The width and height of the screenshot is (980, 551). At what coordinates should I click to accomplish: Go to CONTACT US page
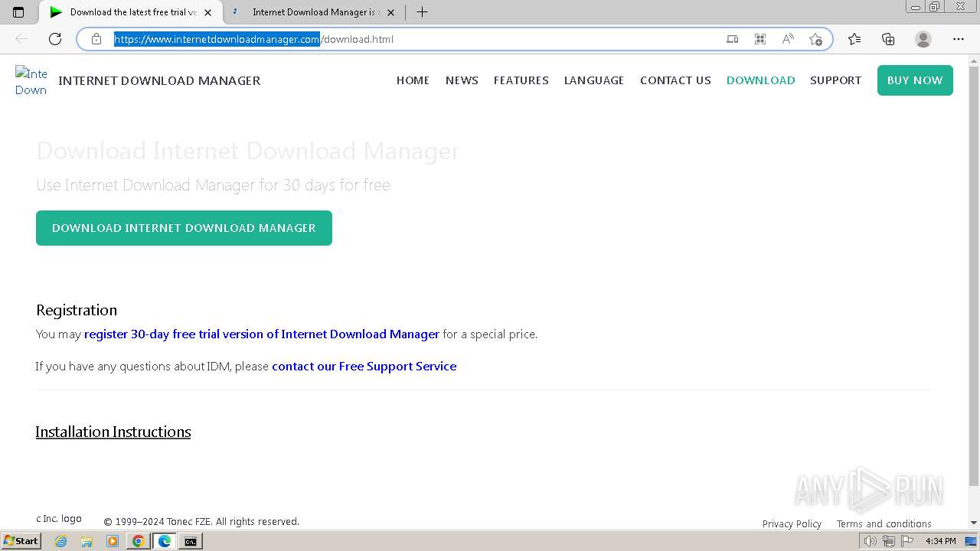tap(675, 80)
